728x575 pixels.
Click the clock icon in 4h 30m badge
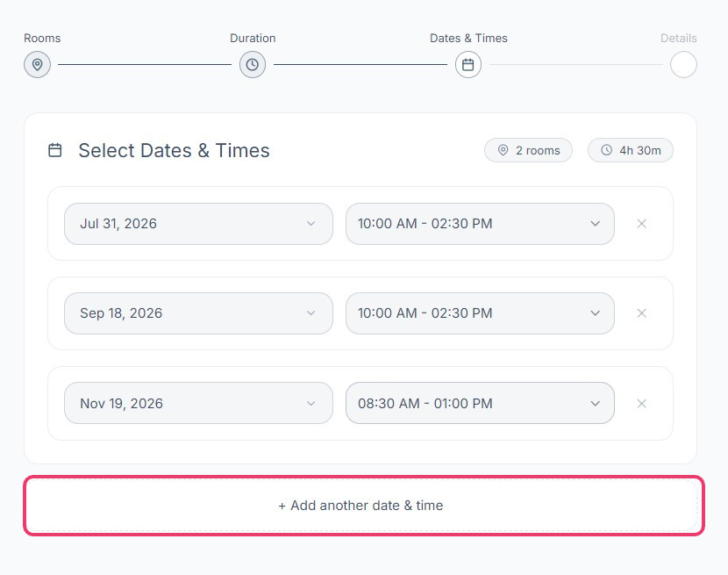(x=606, y=150)
